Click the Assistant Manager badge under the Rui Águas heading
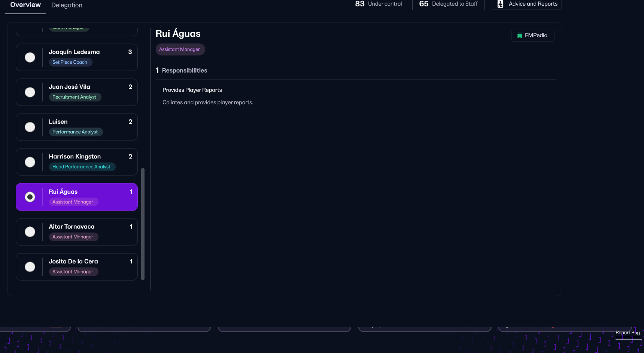This screenshot has height=353, width=644. pos(180,49)
